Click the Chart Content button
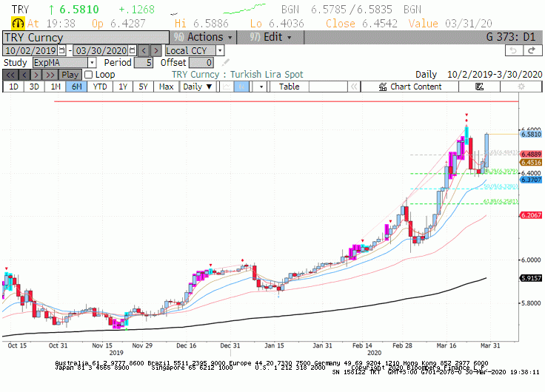Screen dimensions: 545x392 pos(409,87)
